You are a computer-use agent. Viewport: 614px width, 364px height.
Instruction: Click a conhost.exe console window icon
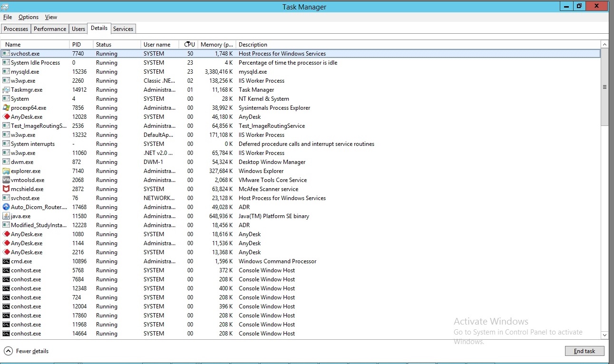point(6,270)
